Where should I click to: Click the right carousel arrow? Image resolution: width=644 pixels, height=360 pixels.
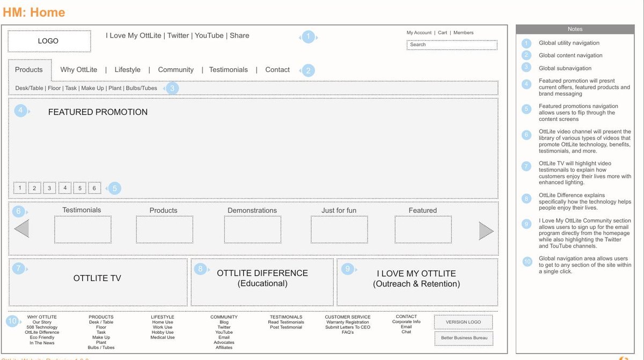tap(486, 231)
